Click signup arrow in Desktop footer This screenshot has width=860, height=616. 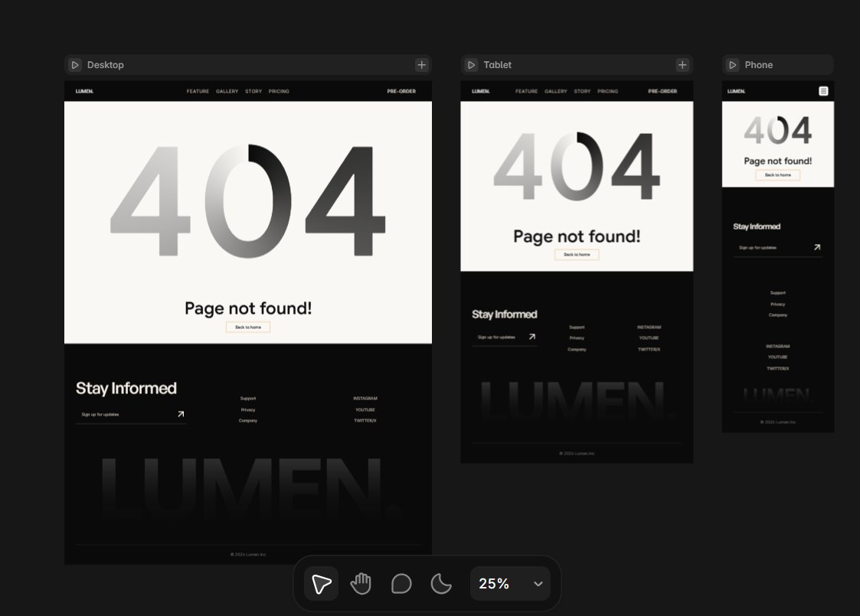[181, 414]
